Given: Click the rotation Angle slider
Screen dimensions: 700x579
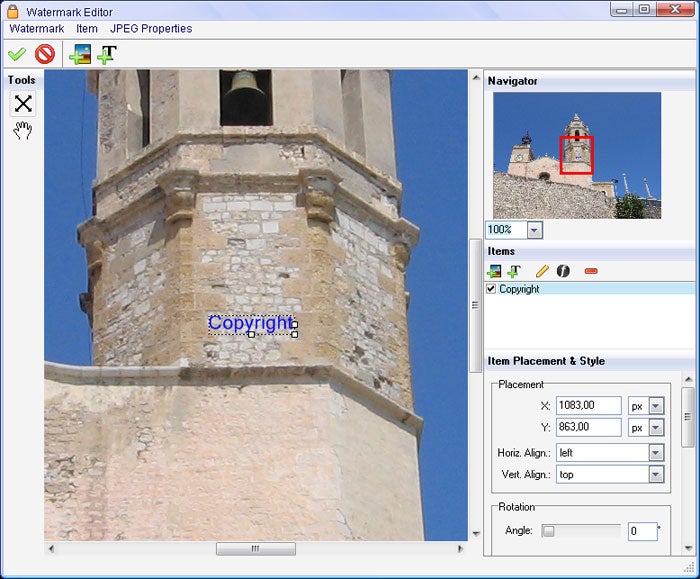Looking at the screenshot, I should 580,531.
